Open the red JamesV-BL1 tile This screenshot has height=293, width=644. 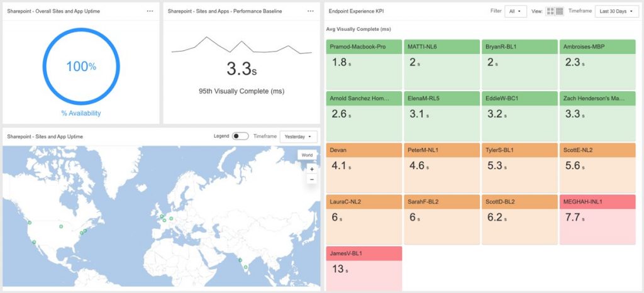pyautogui.click(x=364, y=268)
